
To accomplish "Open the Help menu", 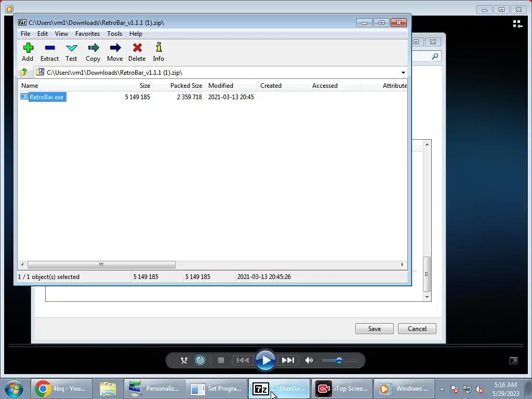I will click(x=136, y=34).
